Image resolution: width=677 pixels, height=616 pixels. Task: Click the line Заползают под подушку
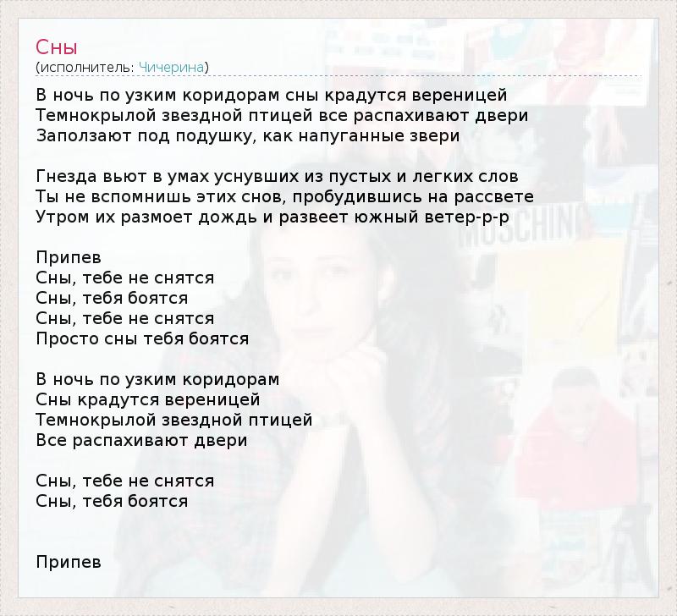(x=248, y=136)
